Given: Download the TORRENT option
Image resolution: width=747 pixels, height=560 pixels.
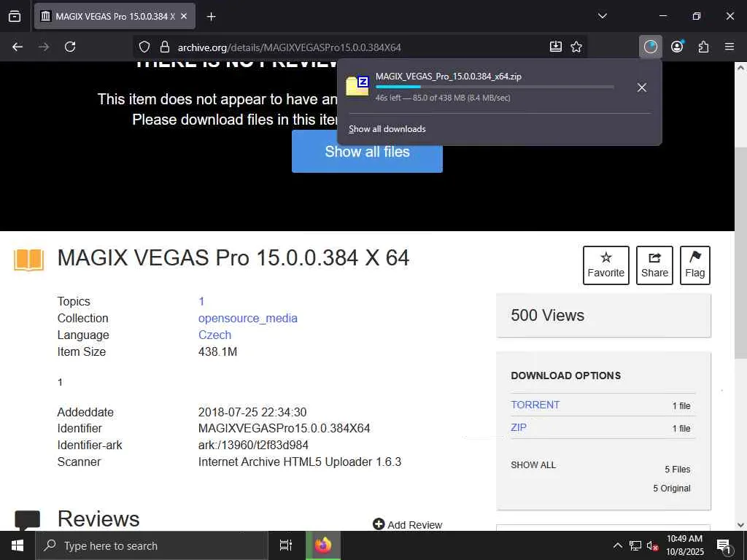Looking at the screenshot, I should point(535,405).
